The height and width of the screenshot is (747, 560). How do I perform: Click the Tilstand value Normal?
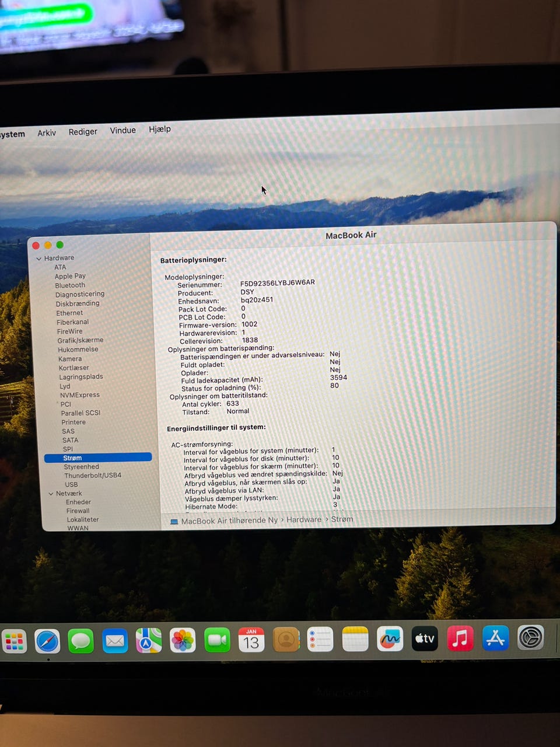click(x=238, y=411)
